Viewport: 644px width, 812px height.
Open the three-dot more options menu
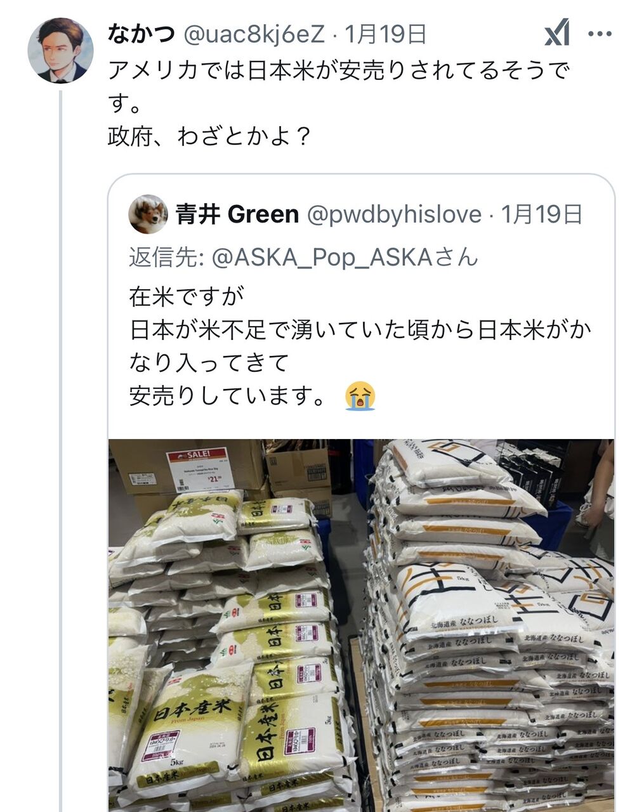[x=600, y=34]
